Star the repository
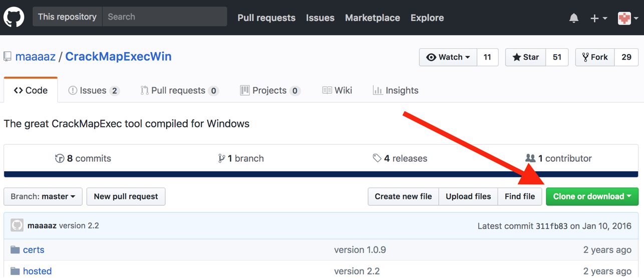The width and height of the screenshot is (644, 278). click(x=525, y=57)
